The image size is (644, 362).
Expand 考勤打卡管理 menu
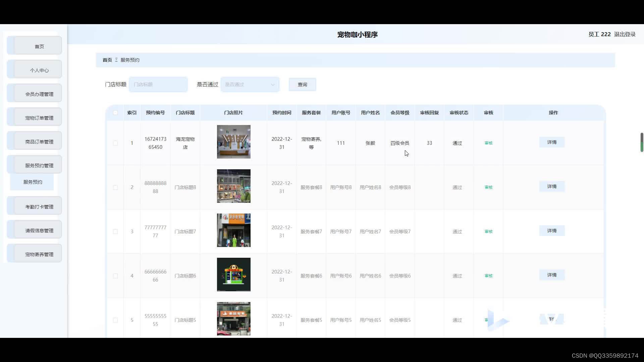point(35,206)
